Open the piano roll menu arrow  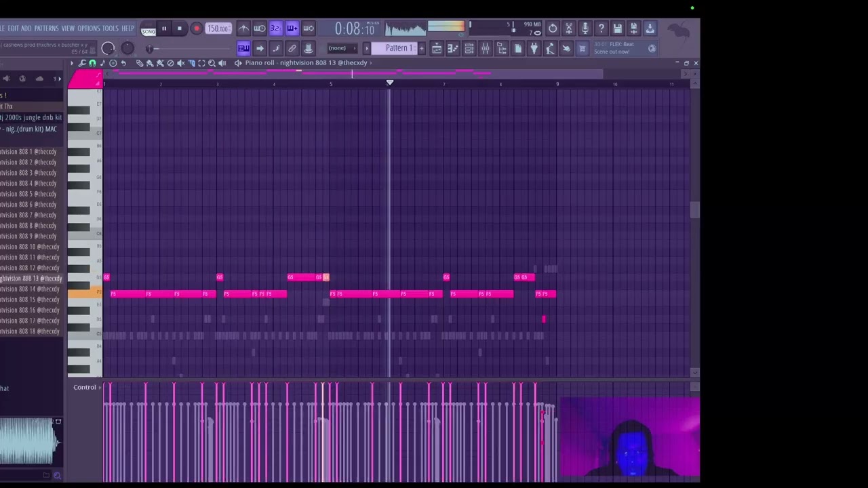pos(72,63)
